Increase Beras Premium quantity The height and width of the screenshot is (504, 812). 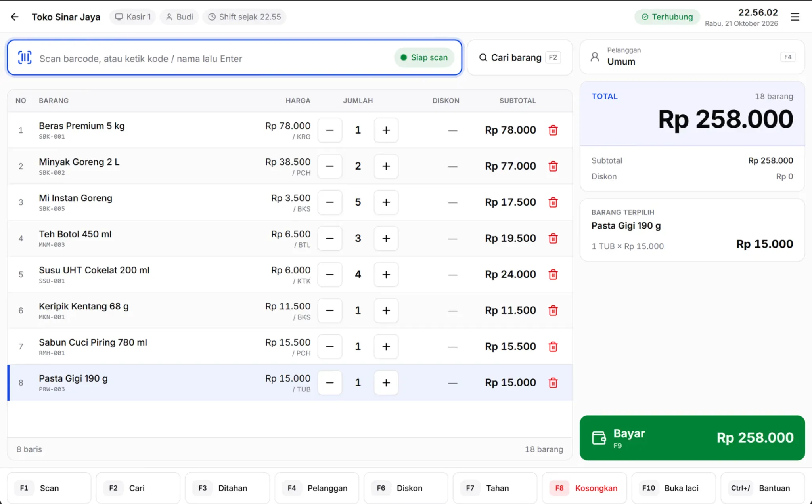(x=386, y=130)
